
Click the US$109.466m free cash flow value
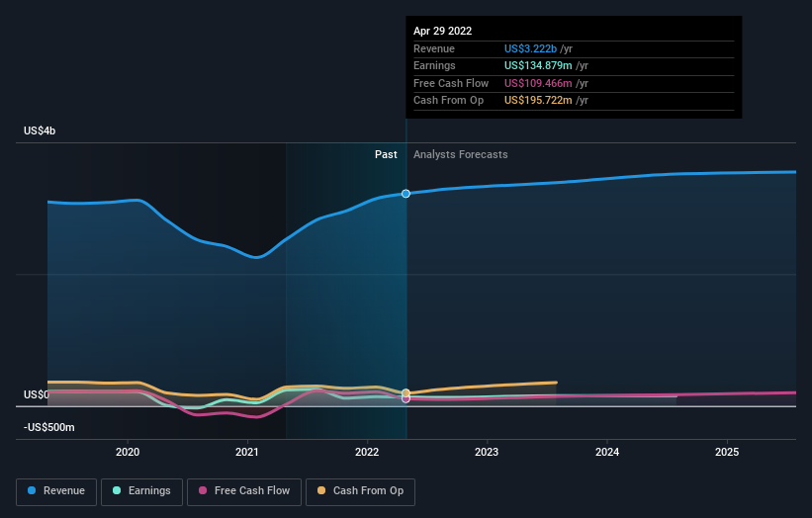[538, 83]
